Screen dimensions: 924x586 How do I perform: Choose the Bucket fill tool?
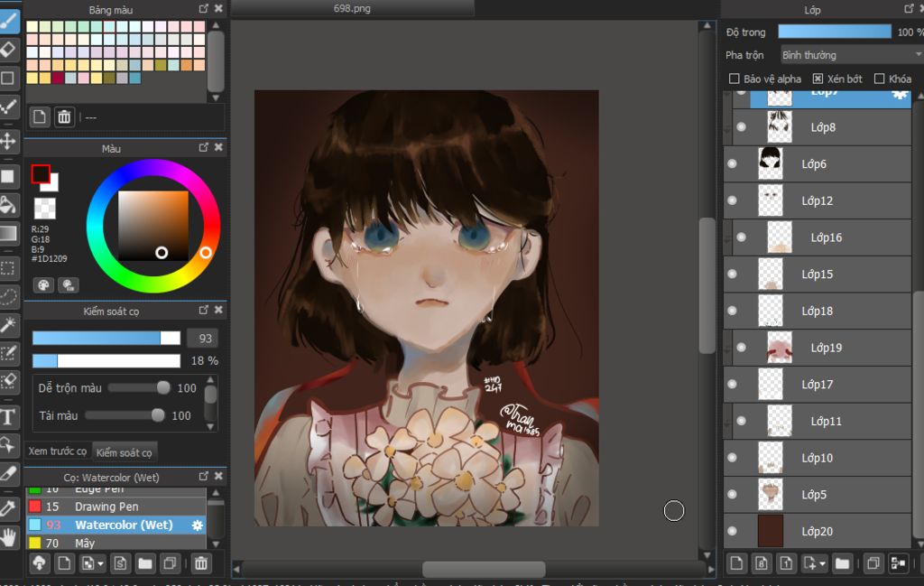coord(8,205)
